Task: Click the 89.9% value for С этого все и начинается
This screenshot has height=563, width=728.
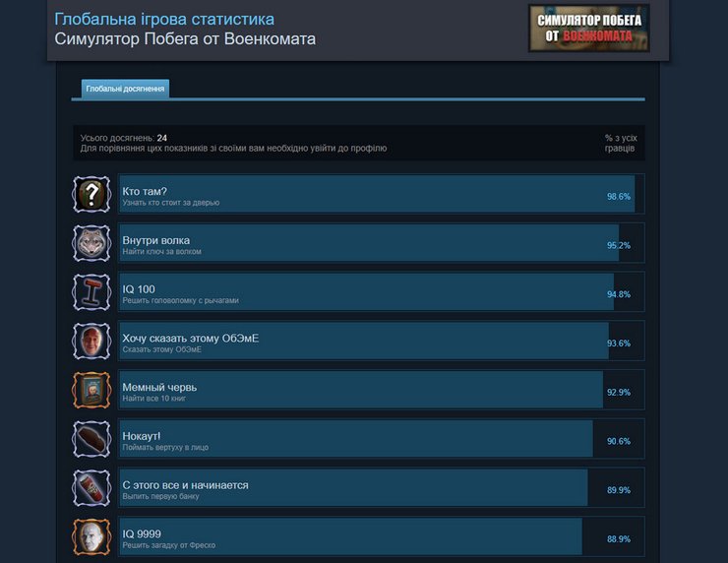Action: (x=619, y=490)
